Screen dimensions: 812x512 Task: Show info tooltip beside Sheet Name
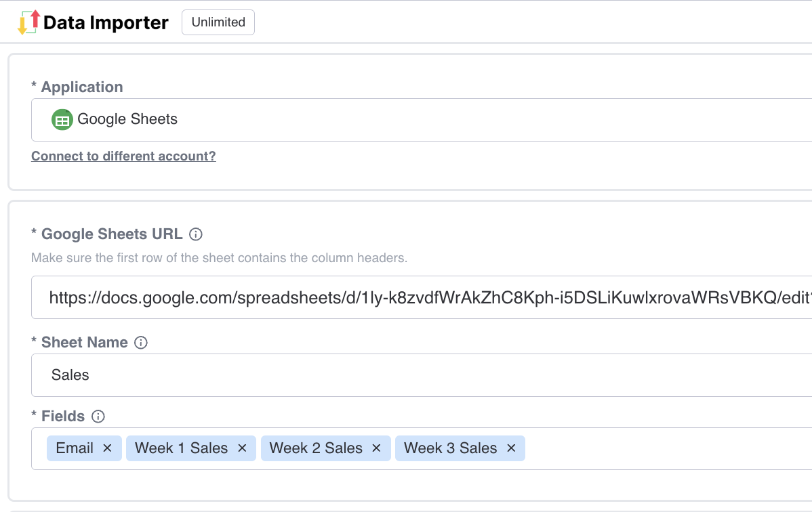[141, 342]
